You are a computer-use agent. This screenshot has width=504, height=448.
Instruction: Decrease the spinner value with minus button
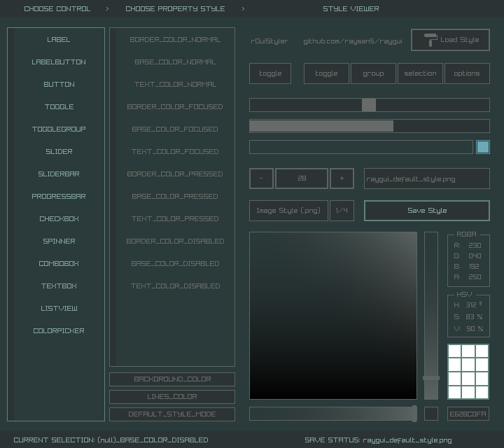pyautogui.click(x=261, y=178)
